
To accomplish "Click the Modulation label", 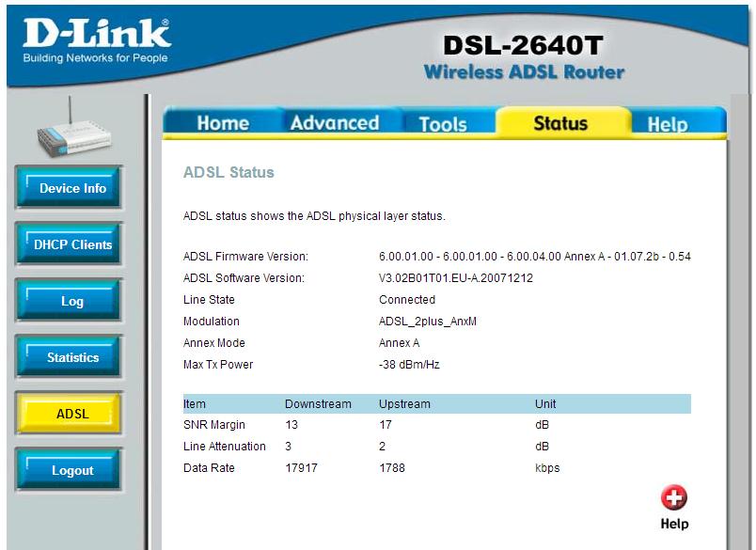I will 212,322.
